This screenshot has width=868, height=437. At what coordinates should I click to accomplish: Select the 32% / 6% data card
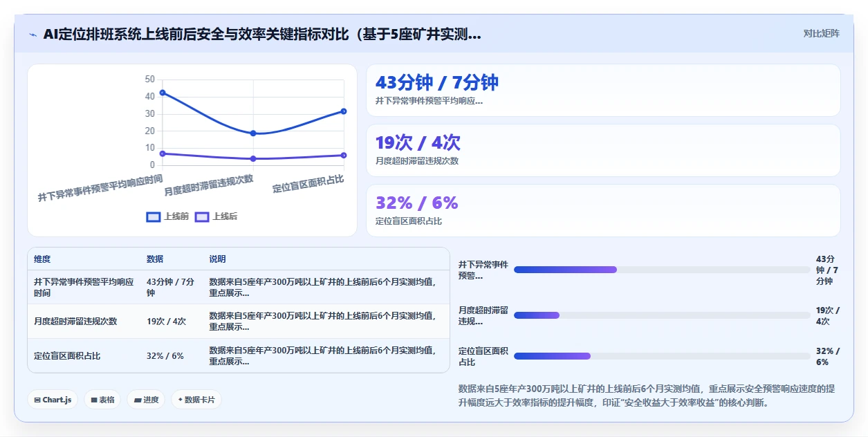tap(603, 211)
